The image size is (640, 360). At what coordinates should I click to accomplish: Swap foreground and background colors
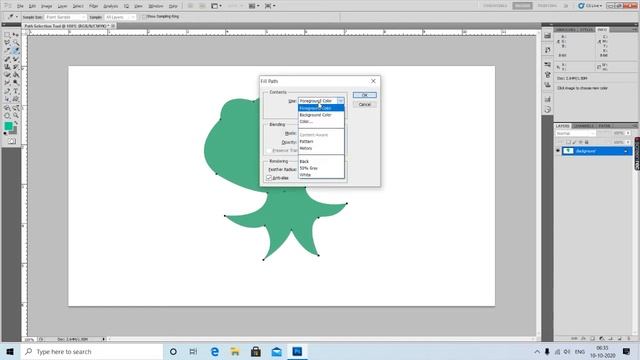[16, 123]
